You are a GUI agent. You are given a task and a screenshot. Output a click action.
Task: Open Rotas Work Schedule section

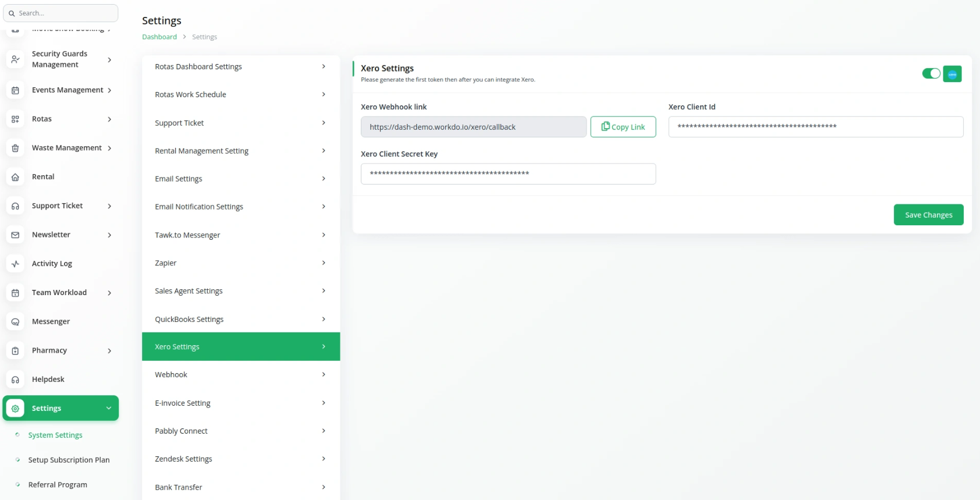click(x=241, y=94)
